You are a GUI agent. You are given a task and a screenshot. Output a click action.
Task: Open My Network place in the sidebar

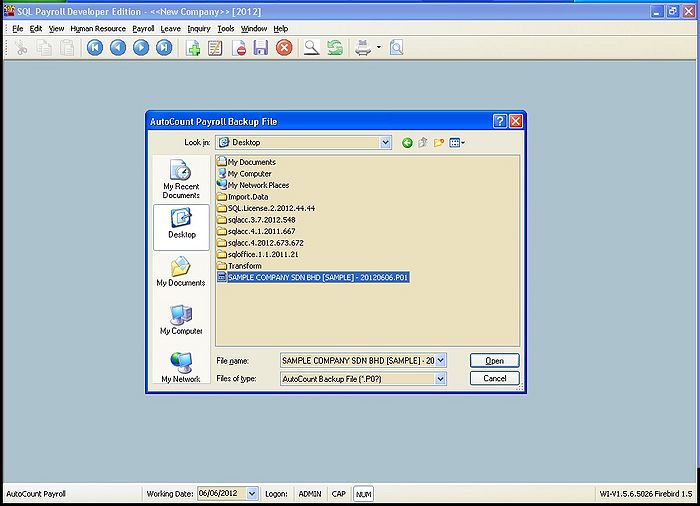coord(181,369)
